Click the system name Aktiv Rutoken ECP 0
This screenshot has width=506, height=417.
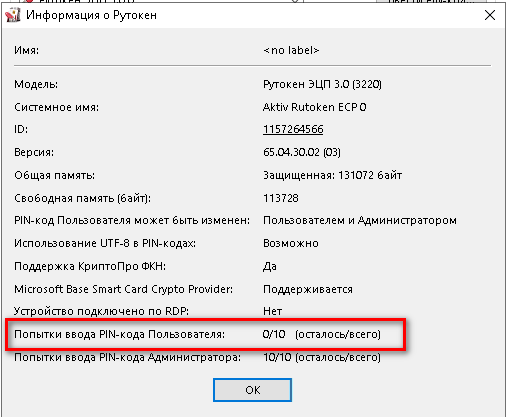315,107
